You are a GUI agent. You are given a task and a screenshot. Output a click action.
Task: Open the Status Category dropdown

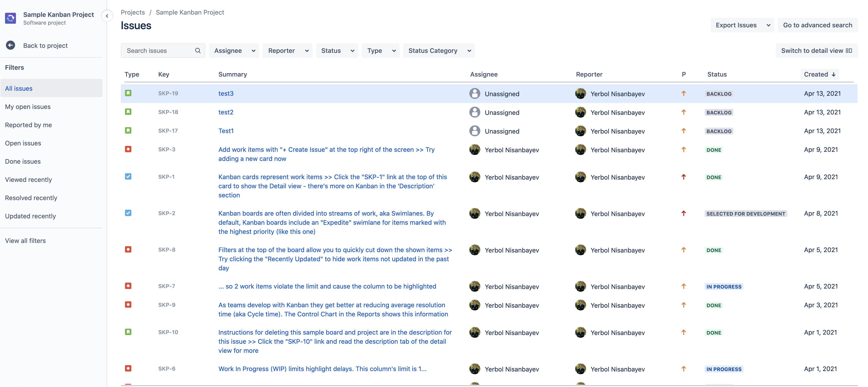[x=439, y=51]
